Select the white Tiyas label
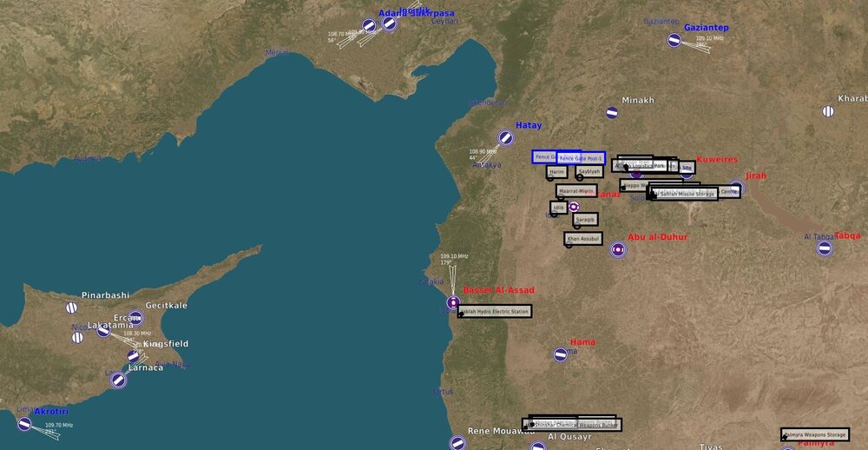The width and height of the screenshot is (868, 450). [x=711, y=447]
